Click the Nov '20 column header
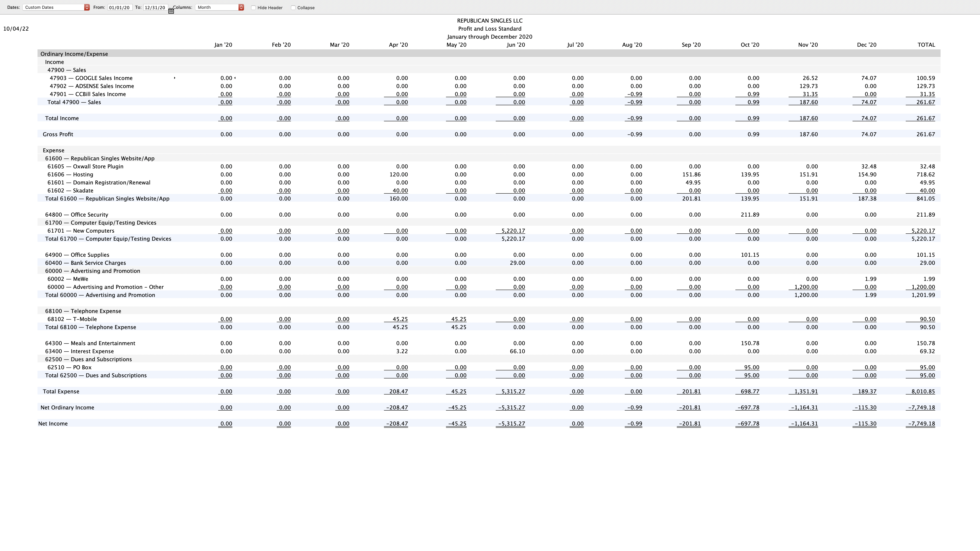Viewport: 980px width, 551px height. point(808,45)
